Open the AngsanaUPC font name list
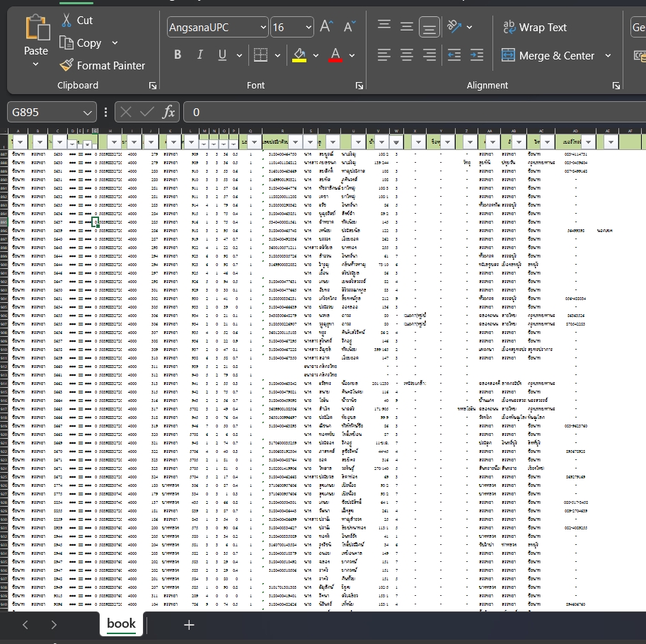 [263, 27]
